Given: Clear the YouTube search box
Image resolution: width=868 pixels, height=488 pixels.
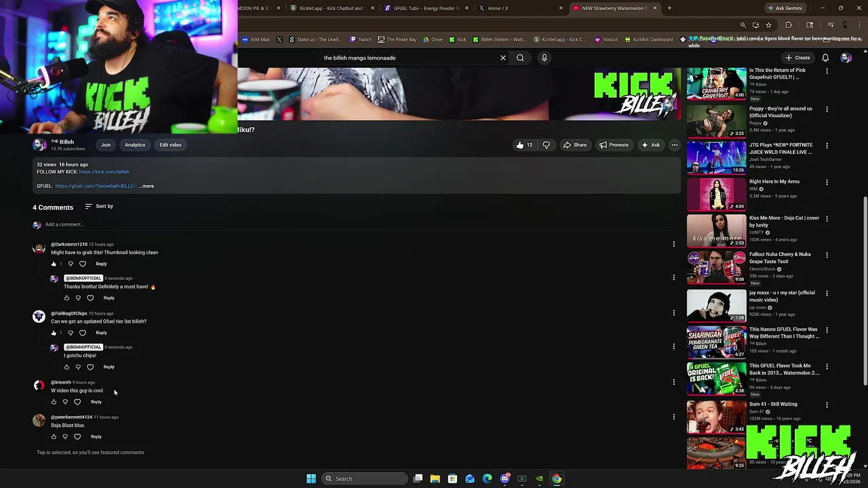Looking at the screenshot, I should [503, 58].
